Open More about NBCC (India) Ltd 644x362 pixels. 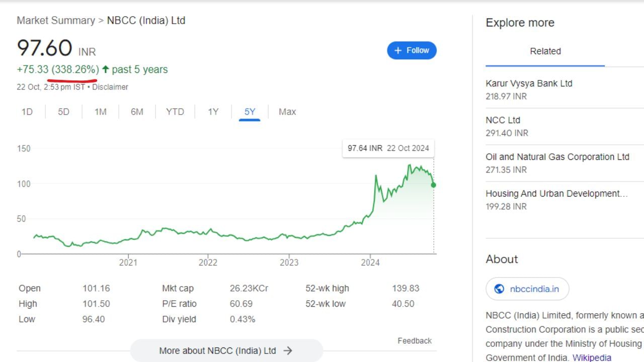(226, 350)
